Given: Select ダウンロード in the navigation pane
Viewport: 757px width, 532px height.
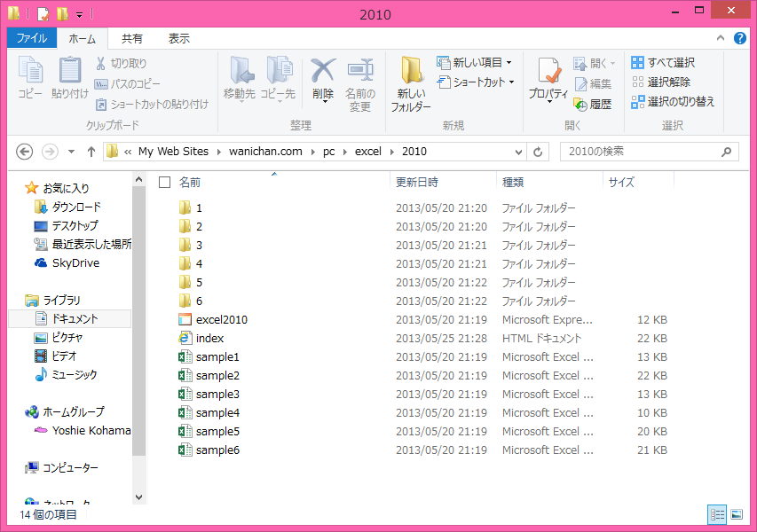Looking at the screenshot, I should 67,207.
